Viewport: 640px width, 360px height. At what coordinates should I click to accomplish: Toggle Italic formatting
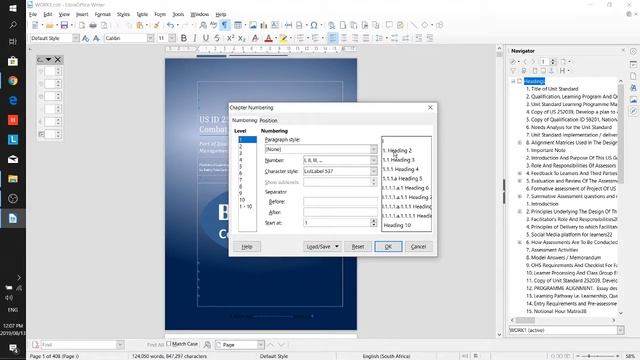[x=195, y=38]
